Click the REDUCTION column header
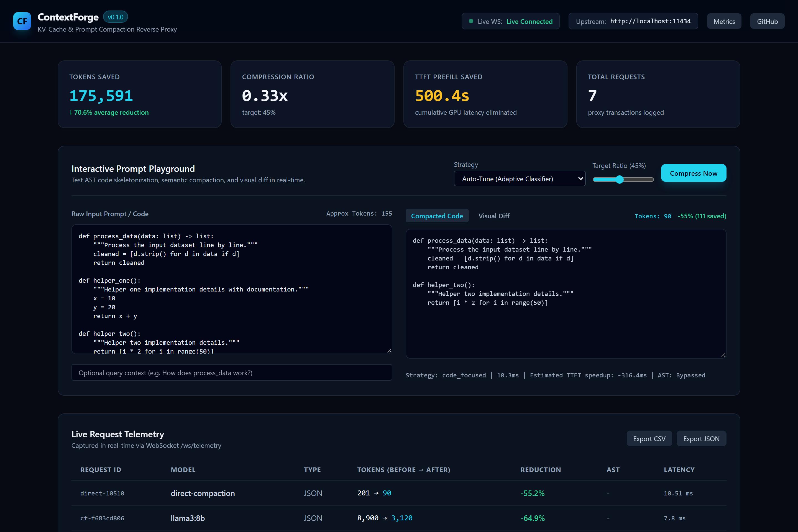The height and width of the screenshot is (532, 798). (541, 470)
